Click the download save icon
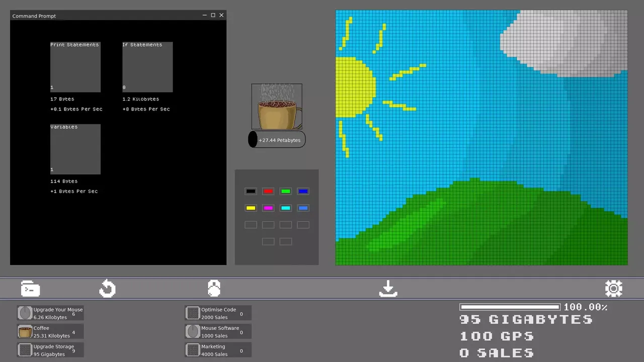The image size is (644, 362). [x=388, y=289]
